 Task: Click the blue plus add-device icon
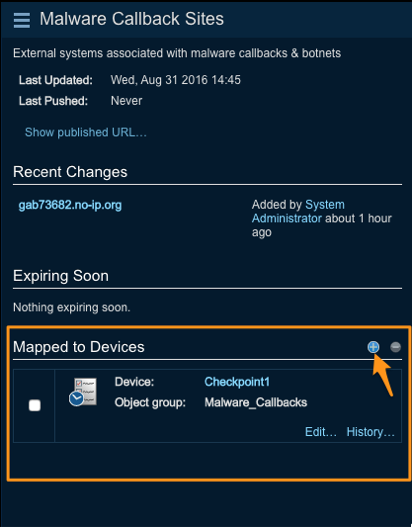click(x=373, y=347)
